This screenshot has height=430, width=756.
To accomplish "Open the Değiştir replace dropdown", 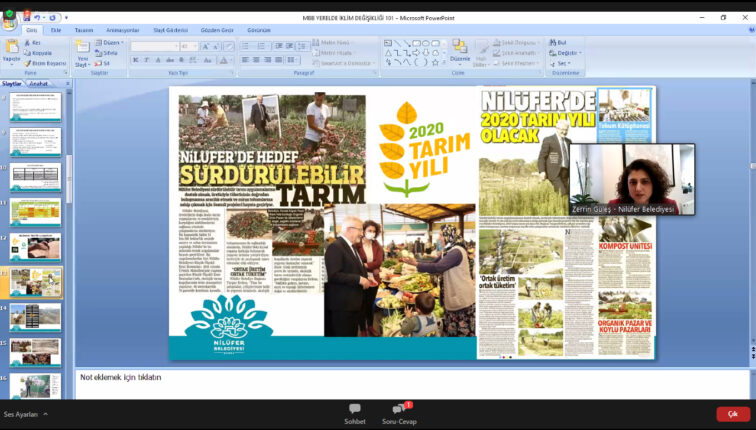I will coord(567,52).
